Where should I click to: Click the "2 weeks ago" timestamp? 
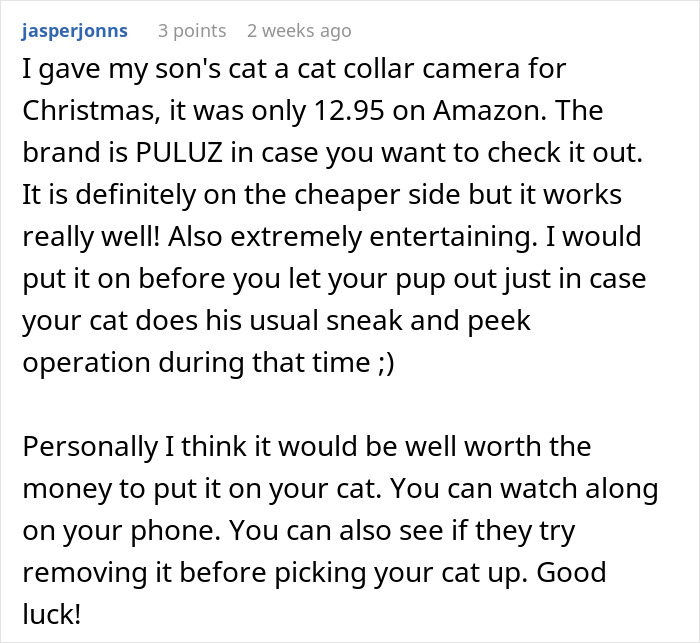coord(299,31)
